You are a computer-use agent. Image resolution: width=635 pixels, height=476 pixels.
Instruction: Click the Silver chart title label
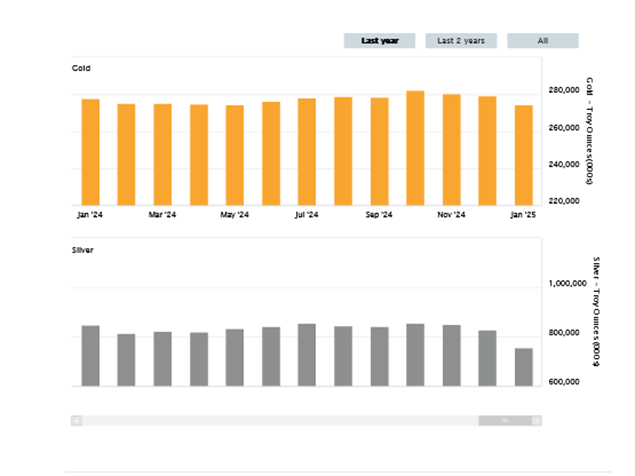[x=83, y=249]
